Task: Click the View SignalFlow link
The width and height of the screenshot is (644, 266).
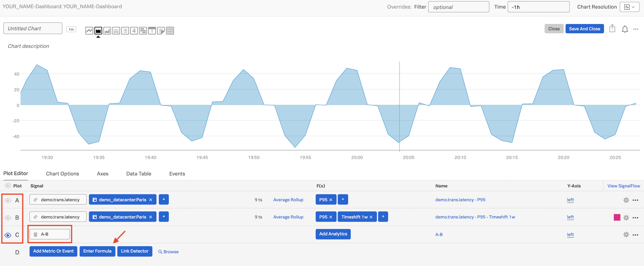Action: (x=624, y=186)
